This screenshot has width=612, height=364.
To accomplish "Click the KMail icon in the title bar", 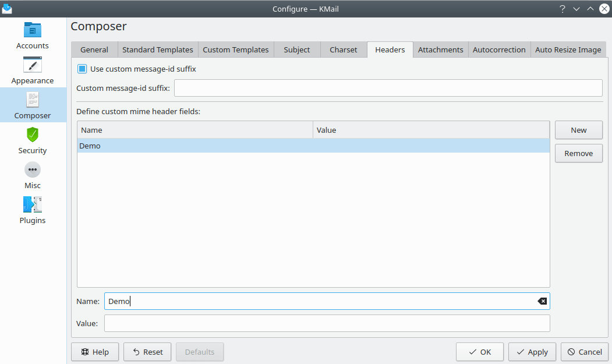I will pos(7,9).
